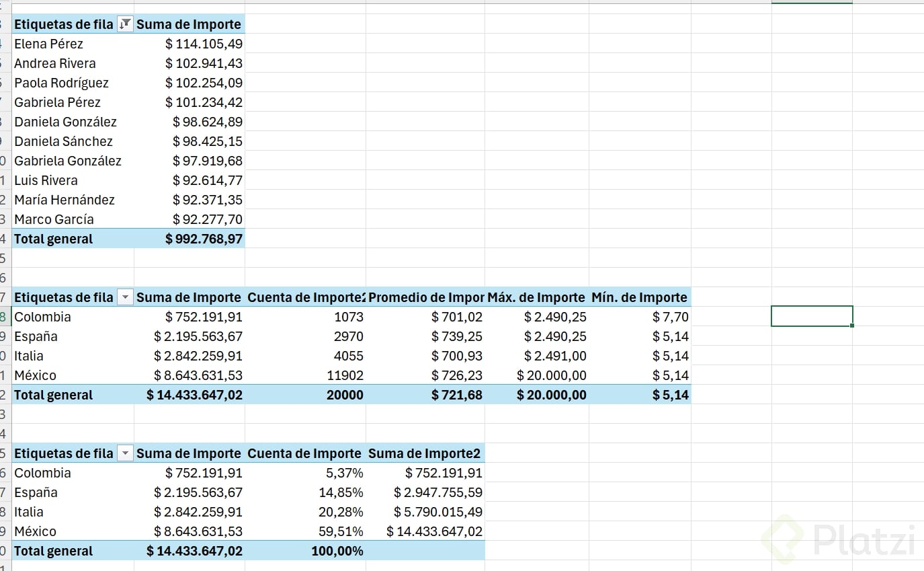Select the Marco García cell
The width and height of the screenshot is (924, 571).
point(54,219)
